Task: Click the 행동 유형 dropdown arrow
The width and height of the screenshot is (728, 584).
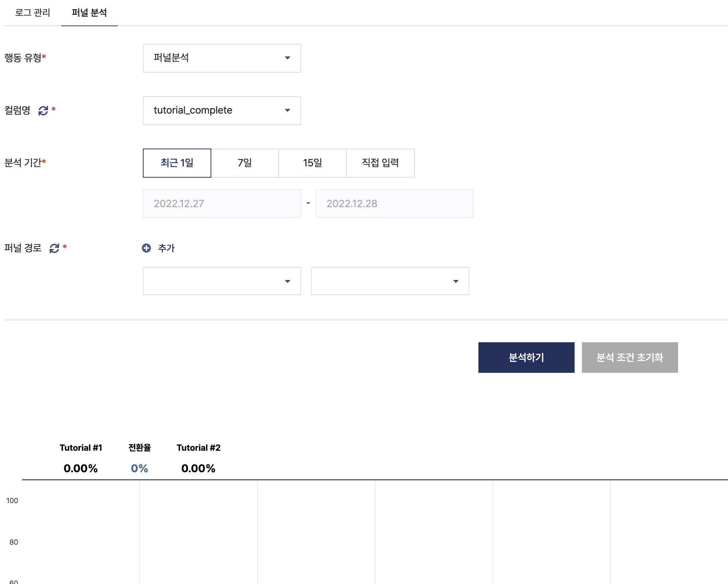Action: coord(287,58)
